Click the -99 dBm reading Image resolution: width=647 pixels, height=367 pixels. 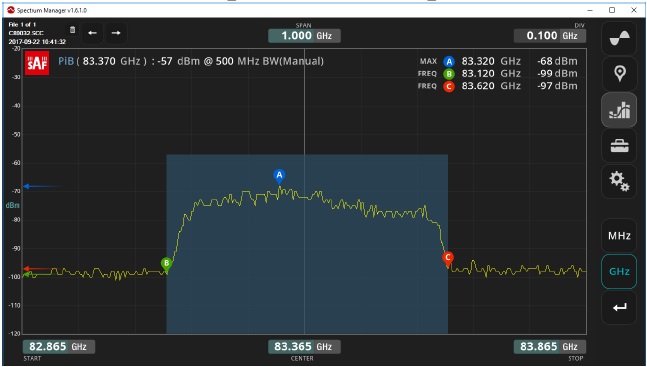coord(557,74)
